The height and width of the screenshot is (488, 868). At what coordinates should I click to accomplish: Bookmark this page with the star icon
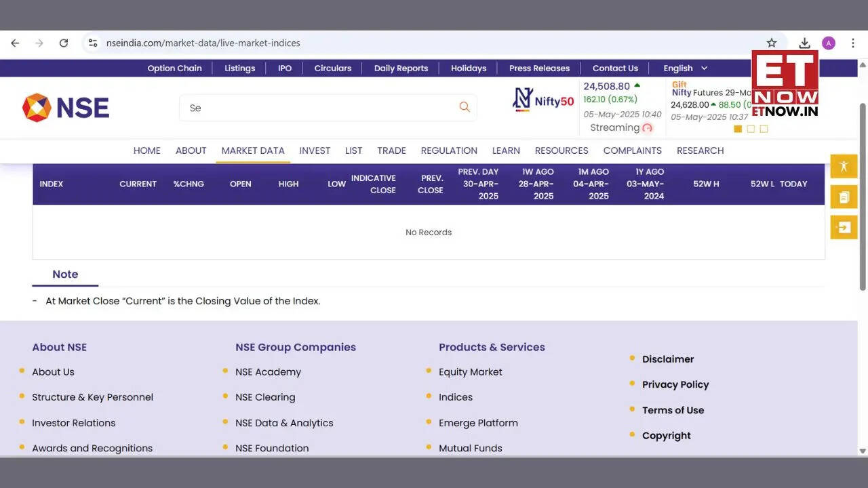click(x=772, y=42)
